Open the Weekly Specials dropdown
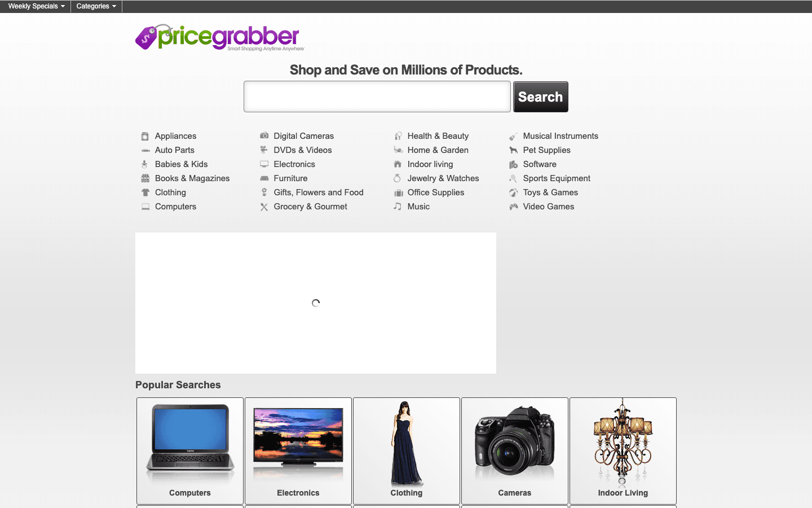This screenshot has width=812, height=508. pyautogui.click(x=35, y=6)
